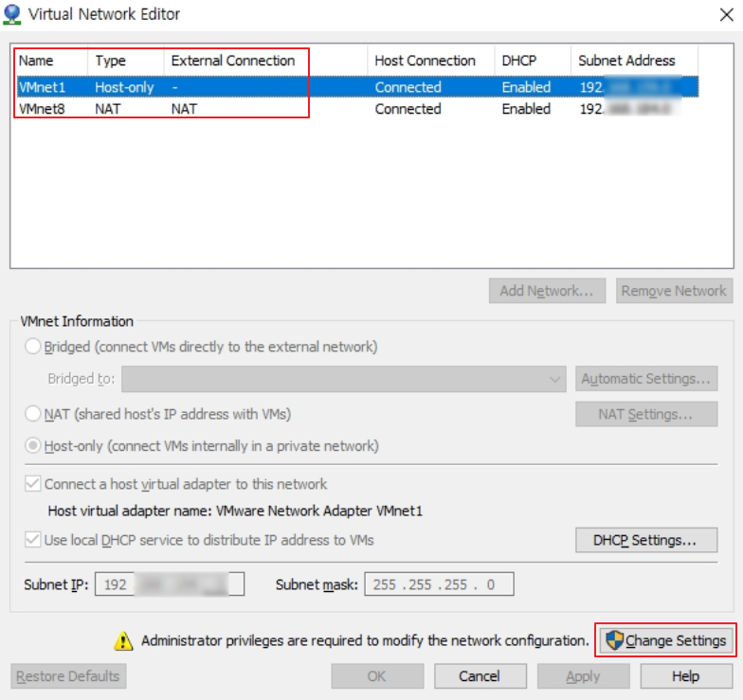This screenshot has height=700, width=743.
Task: Close the Virtual Network Editor window
Action: (726, 15)
